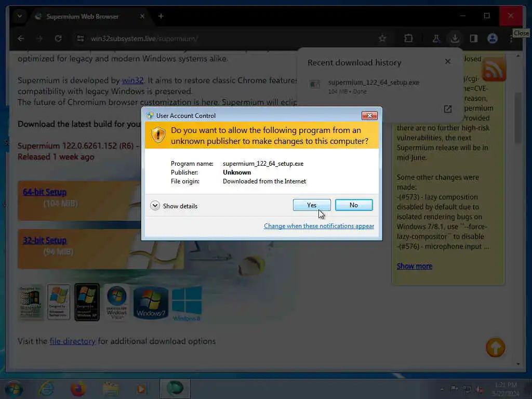Open downloads icon in browser toolbar
The height and width of the screenshot is (399, 532).
click(x=455, y=38)
